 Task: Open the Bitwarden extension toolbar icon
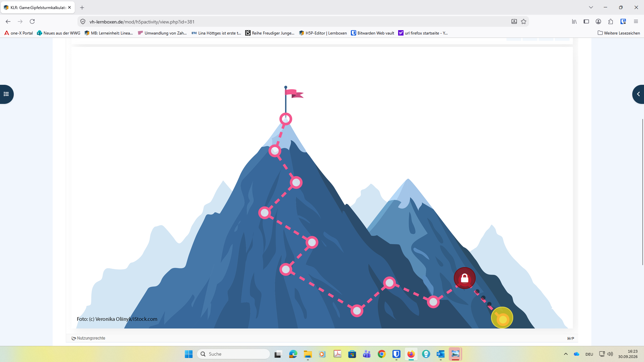coord(623,21)
